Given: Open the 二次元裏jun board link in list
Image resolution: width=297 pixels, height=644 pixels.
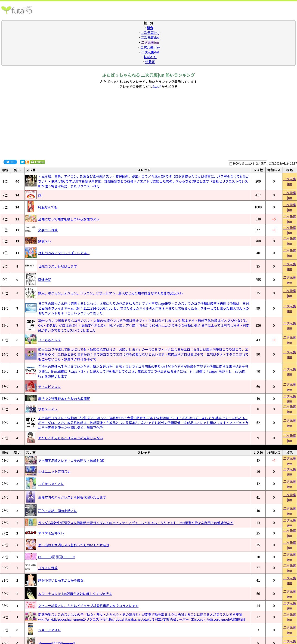Looking at the screenshot, I should [150, 43].
